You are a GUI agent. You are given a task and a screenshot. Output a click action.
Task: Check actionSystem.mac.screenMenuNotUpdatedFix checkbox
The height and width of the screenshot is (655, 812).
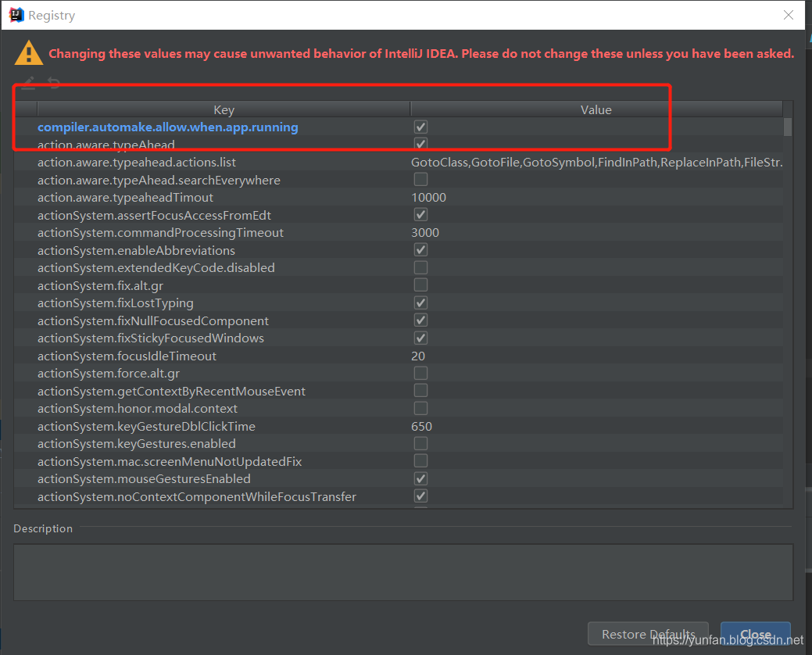(420, 461)
